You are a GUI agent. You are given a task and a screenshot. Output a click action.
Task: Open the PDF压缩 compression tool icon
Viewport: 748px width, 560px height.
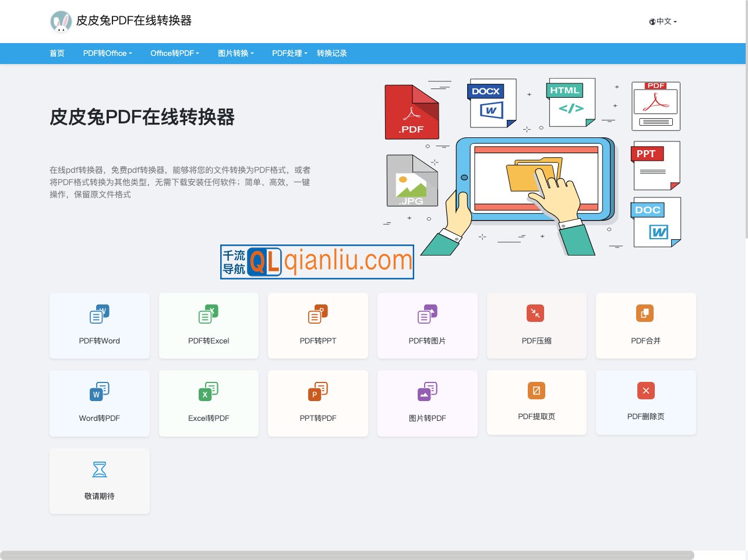coord(536,313)
